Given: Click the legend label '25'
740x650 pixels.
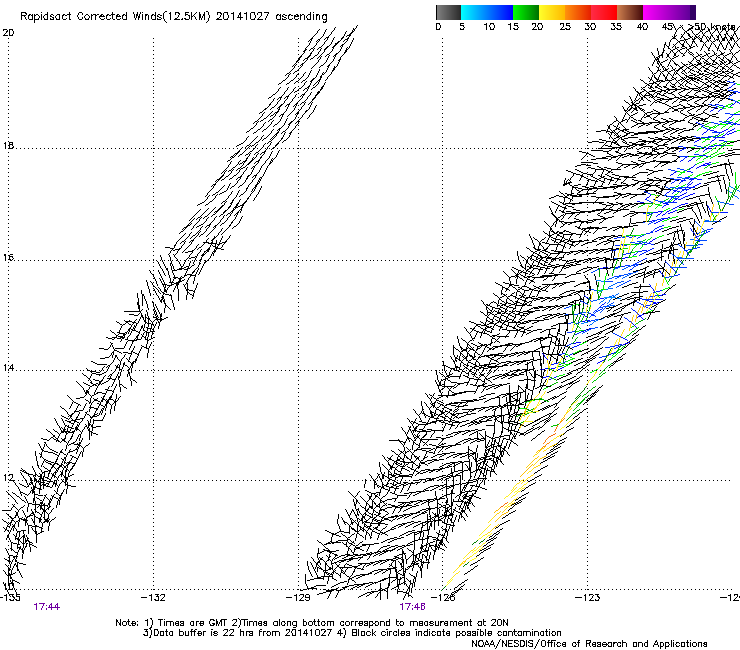Looking at the screenshot, I should (x=565, y=27).
